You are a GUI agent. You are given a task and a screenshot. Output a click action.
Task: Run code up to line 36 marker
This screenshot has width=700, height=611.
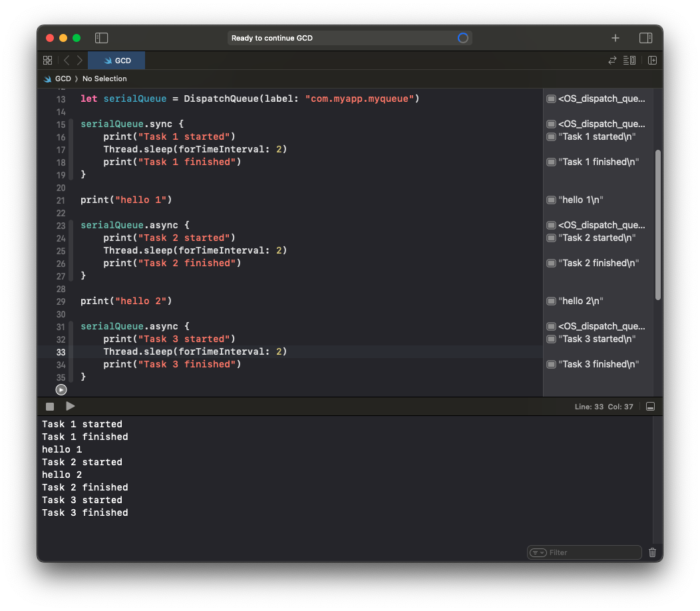(x=61, y=390)
